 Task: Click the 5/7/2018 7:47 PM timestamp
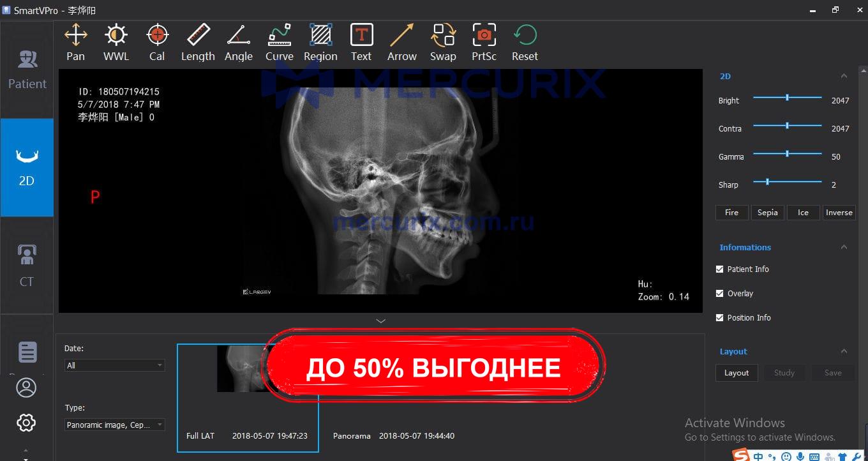[119, 104]
